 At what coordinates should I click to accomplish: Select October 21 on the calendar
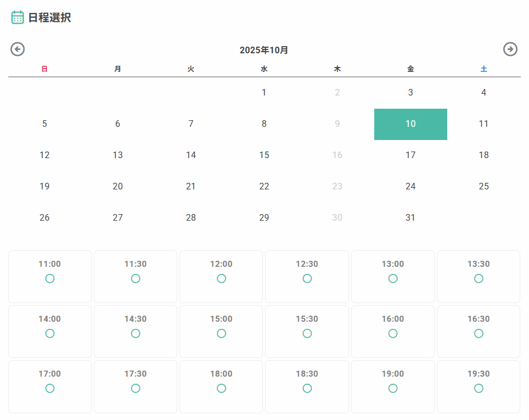(191, 187)
